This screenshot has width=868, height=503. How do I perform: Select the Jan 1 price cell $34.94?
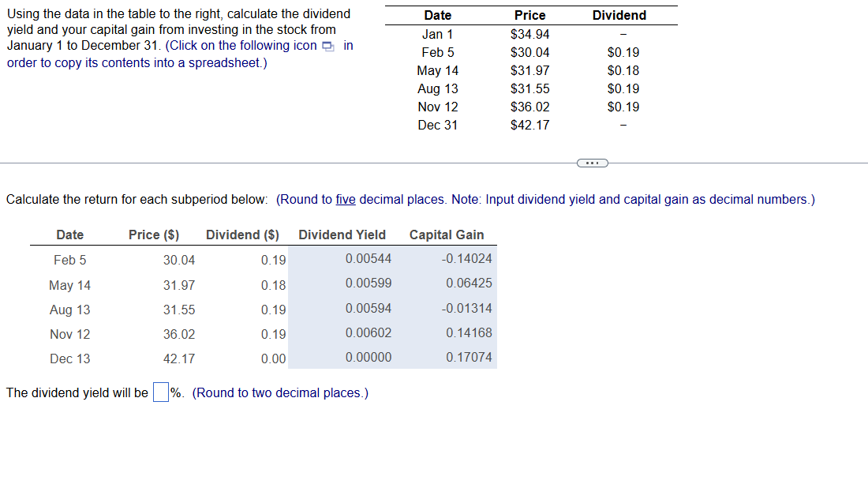[x=529, y=34]
